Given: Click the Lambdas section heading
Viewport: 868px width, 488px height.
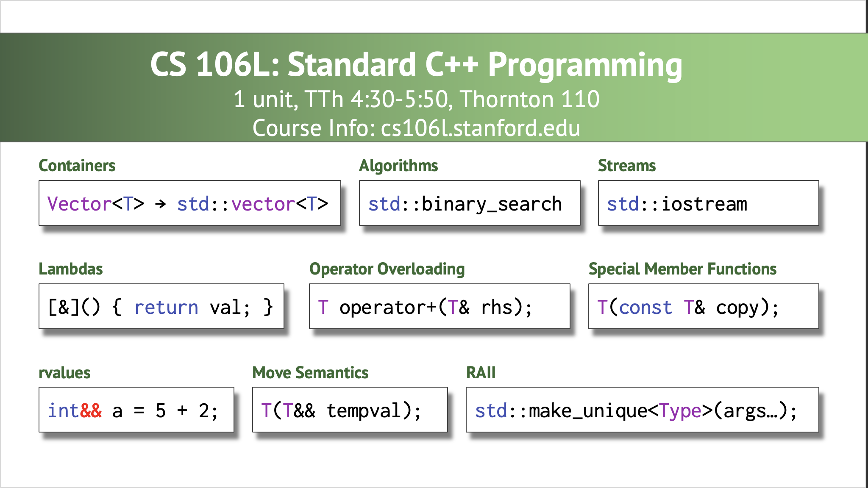Looking at the screenshot, I should [x=71, y=269].
